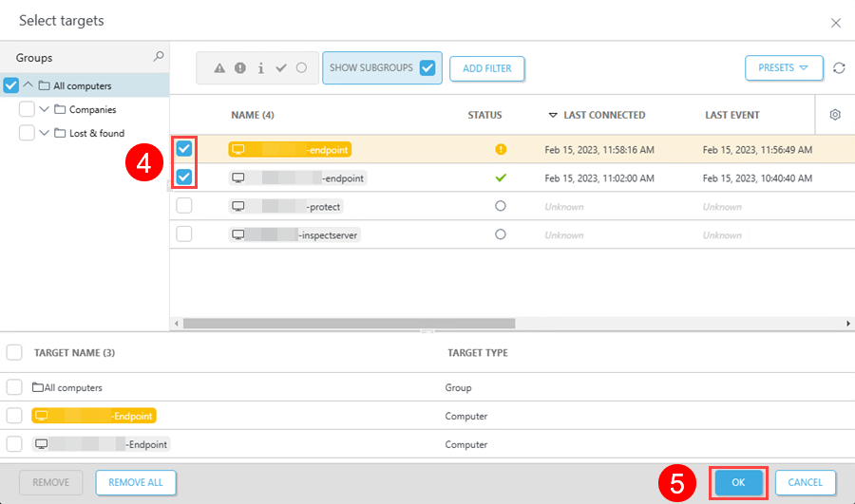Toggle the Show Subgroups checkbox
This screenshot has width=855, height=504.
point(427,68)
